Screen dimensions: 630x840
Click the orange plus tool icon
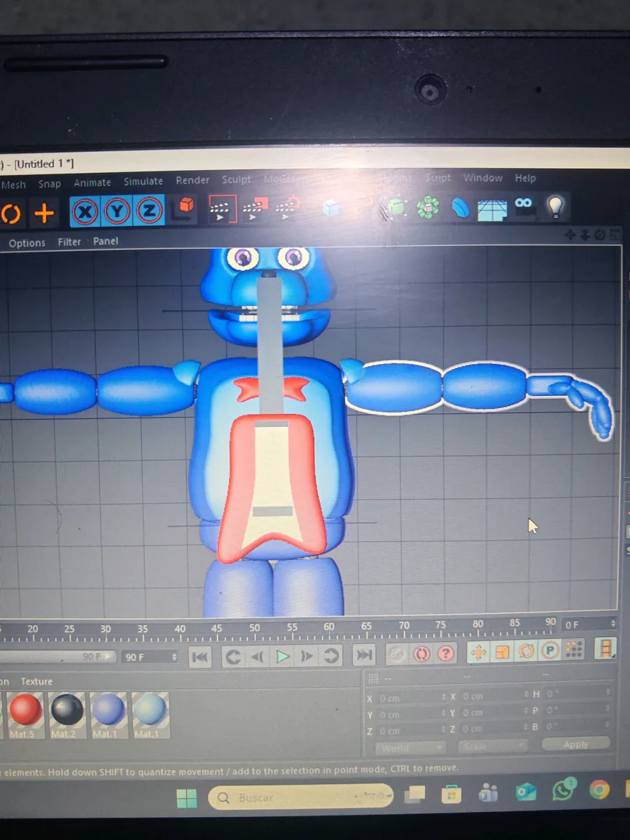point(44,213)
